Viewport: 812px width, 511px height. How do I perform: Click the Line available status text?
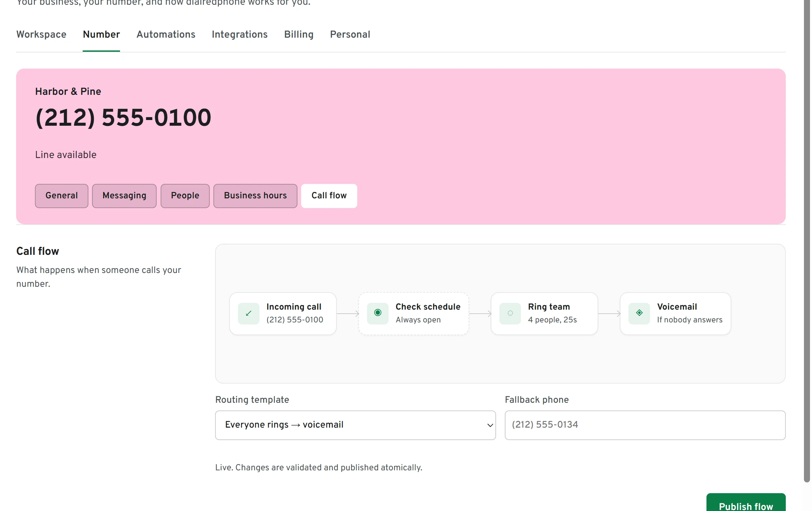pyautogui.click(x=66, y=155)
